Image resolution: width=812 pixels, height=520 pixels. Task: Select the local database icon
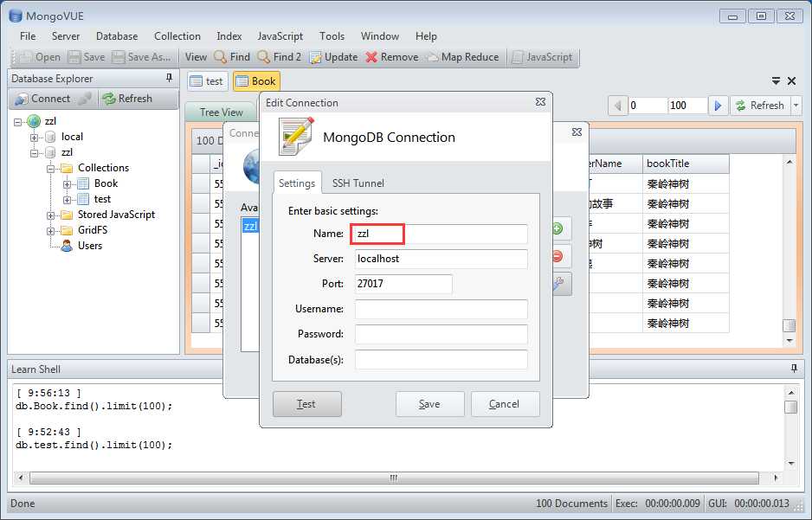[x=50, y=137]
